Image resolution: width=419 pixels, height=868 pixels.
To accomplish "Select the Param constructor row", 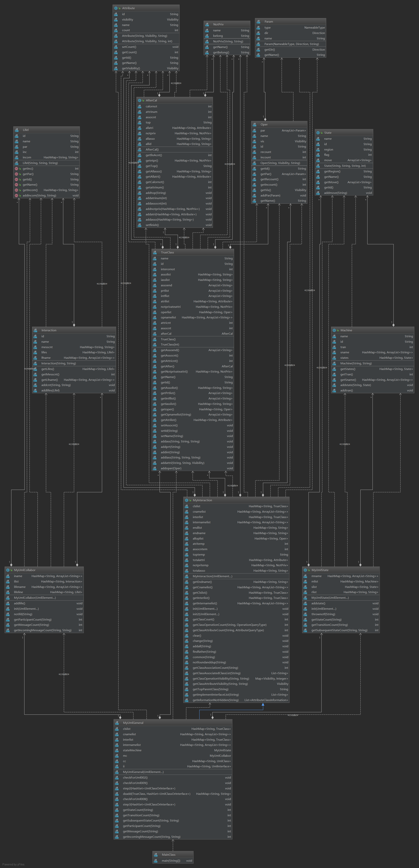I will click(x=291, y=44).
